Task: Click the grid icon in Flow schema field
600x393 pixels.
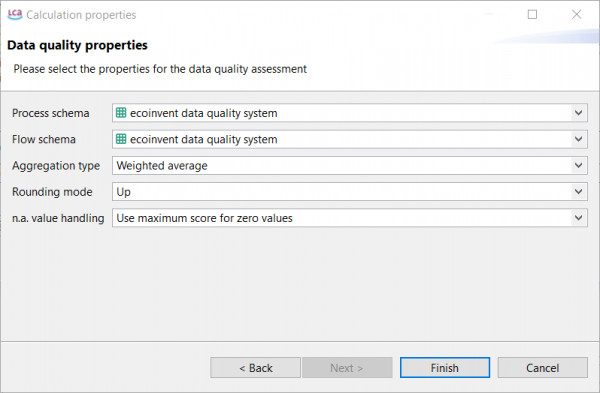Action: (121, 139)
